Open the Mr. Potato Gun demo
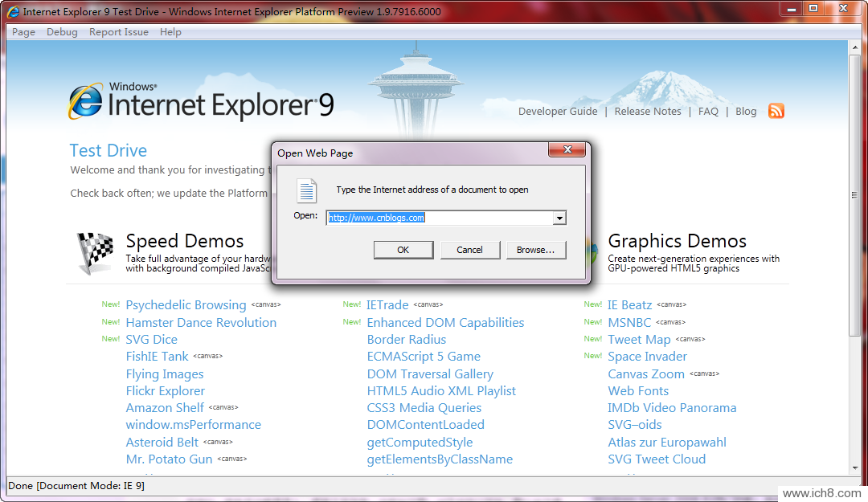 169,459
